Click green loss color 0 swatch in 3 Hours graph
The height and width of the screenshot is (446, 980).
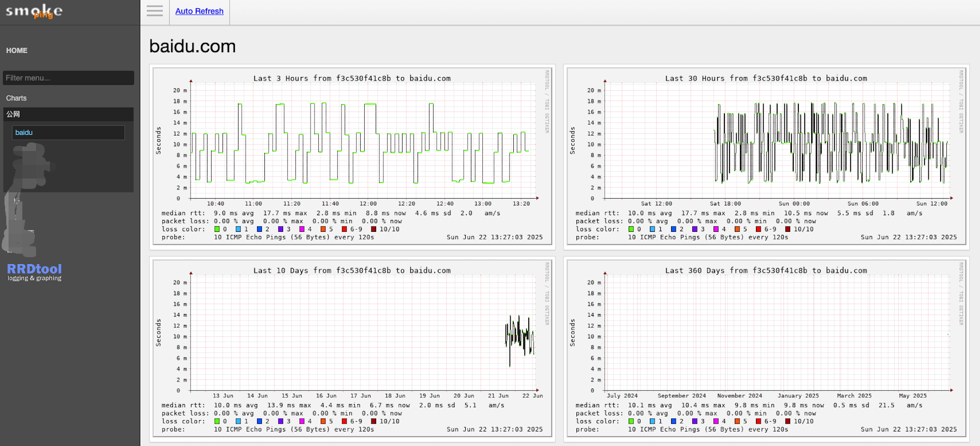pos(217,229)
